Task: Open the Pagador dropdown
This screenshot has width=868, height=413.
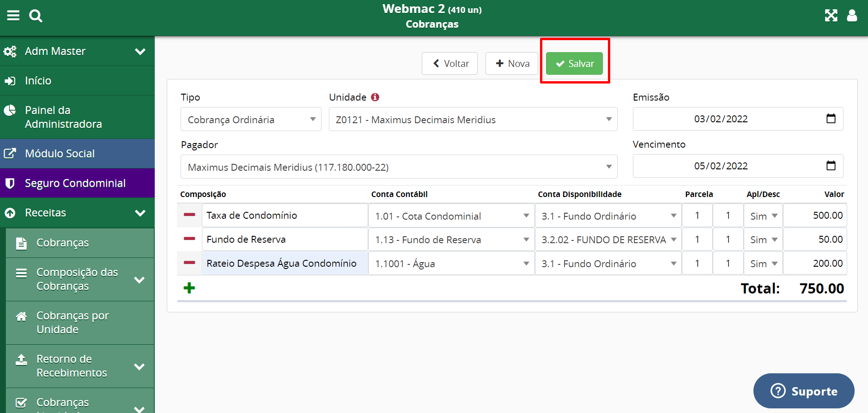Action: click(x=399, y=167)
